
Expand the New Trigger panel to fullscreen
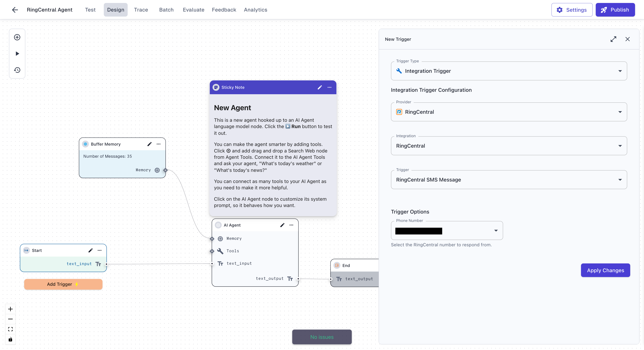[614, 39]
